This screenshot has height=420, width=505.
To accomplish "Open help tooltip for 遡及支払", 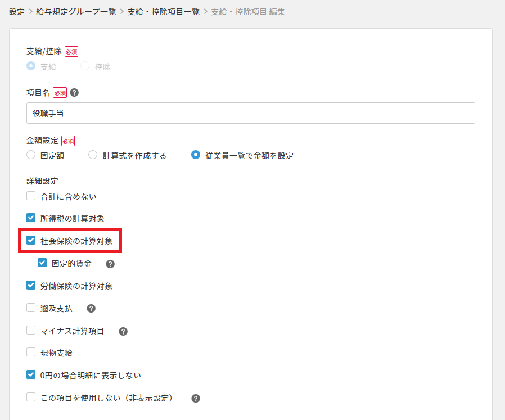I will point(91,309).
